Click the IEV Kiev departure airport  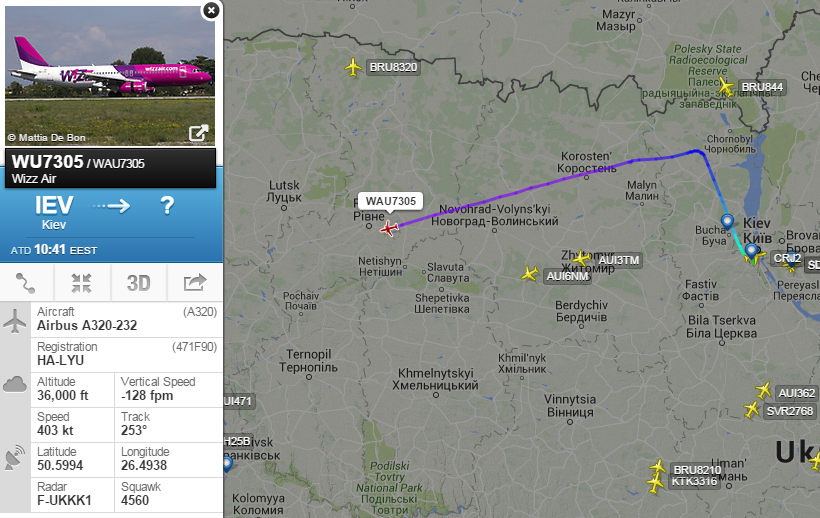click(x=54, y=212)
